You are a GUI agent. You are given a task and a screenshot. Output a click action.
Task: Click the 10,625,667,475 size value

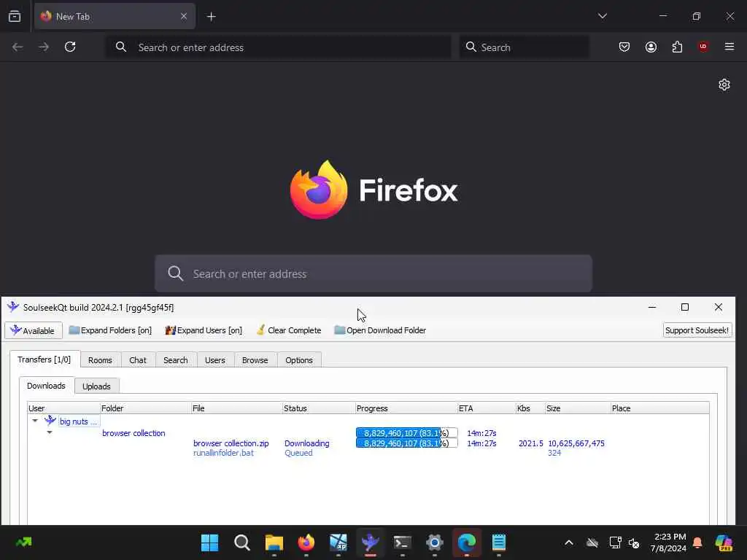tap(576, 443)
